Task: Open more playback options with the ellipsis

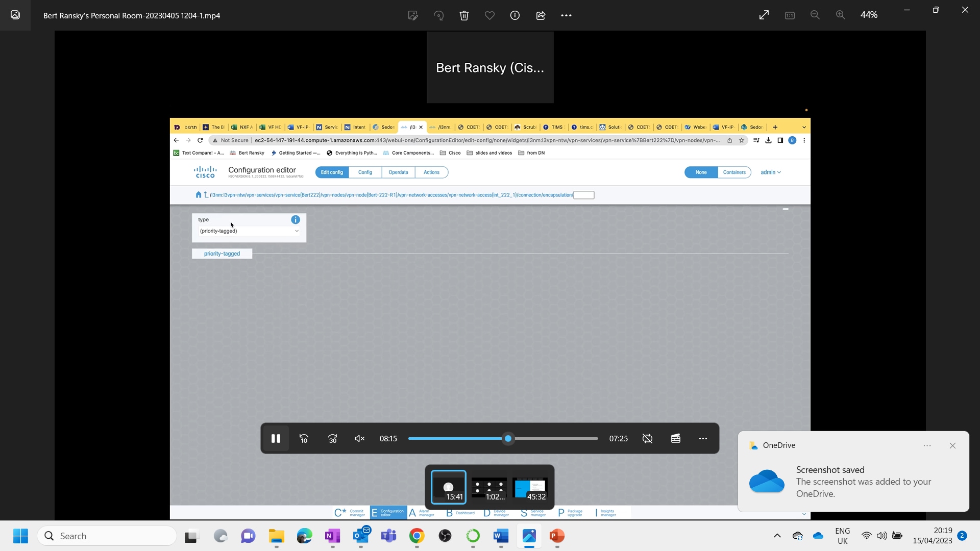Action: (703, 438)
